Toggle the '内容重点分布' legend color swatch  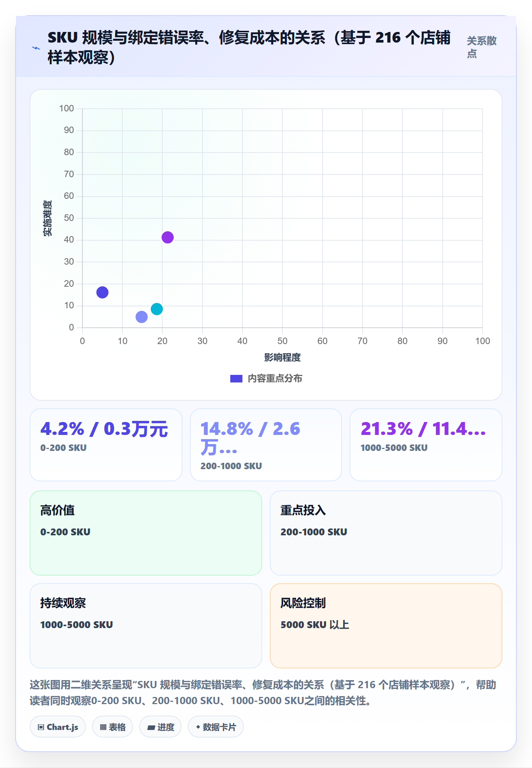tap(236, 378)
